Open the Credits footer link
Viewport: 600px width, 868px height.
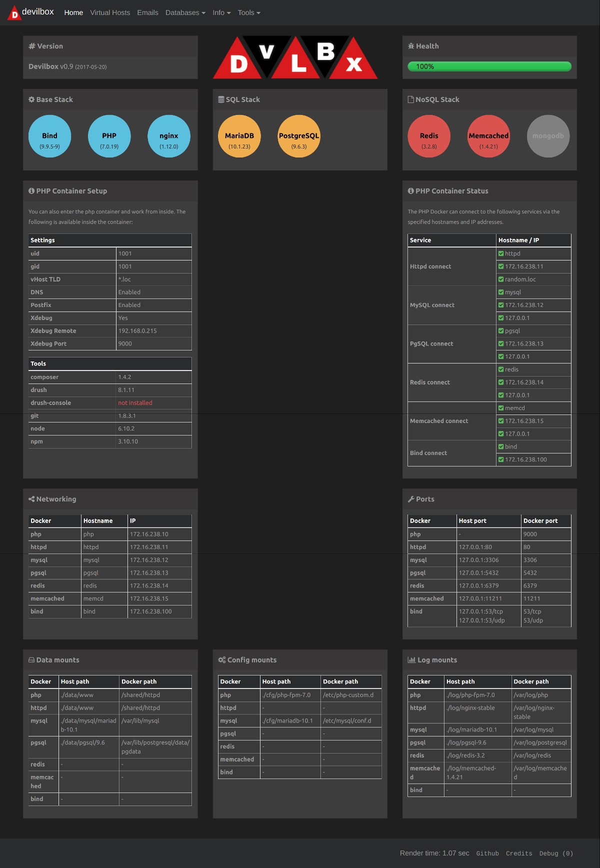[519, 853]
